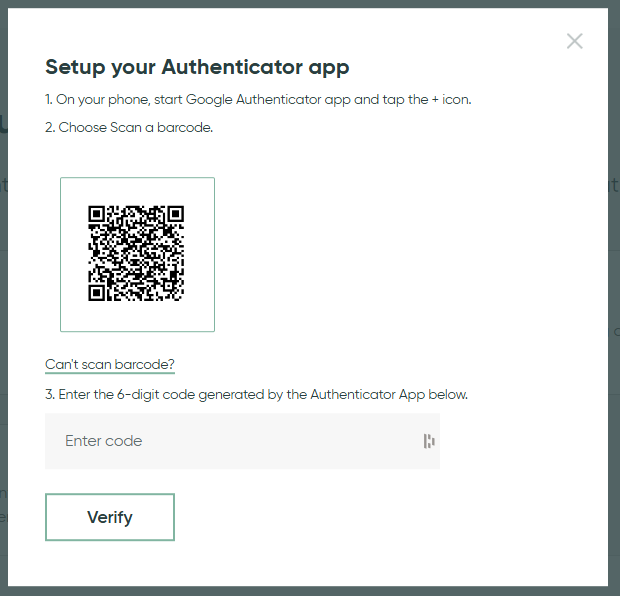Click the bottom-right corner of the QR code
The image size is (620, 596).
pyautogui.click(x=180, y=297)
